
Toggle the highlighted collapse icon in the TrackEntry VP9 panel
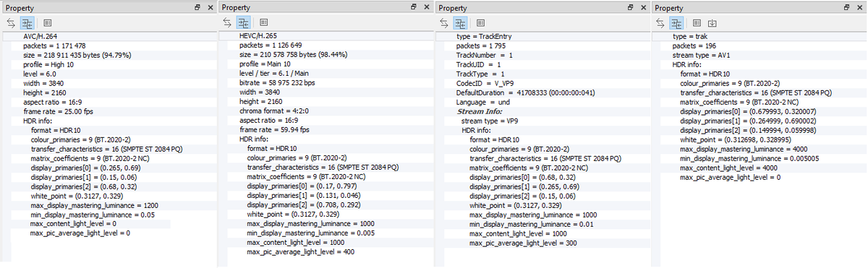click(461, 22)
